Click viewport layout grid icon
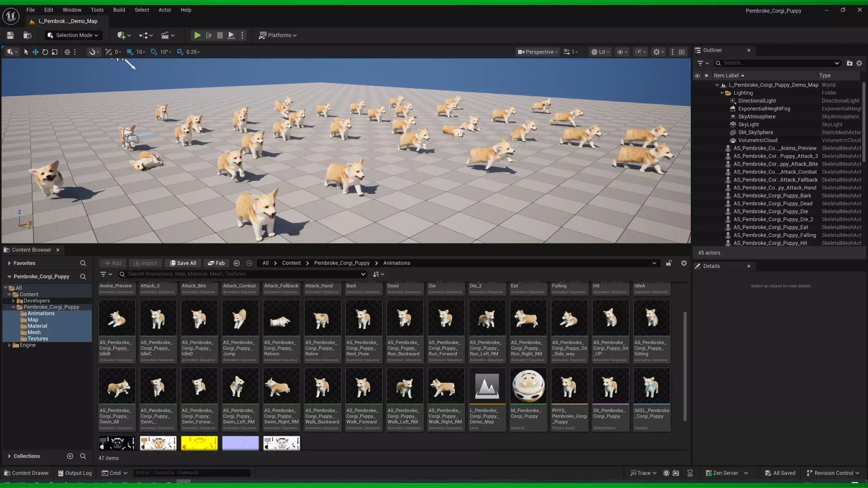This screenshot has height=488, width=868. point(682,52)
